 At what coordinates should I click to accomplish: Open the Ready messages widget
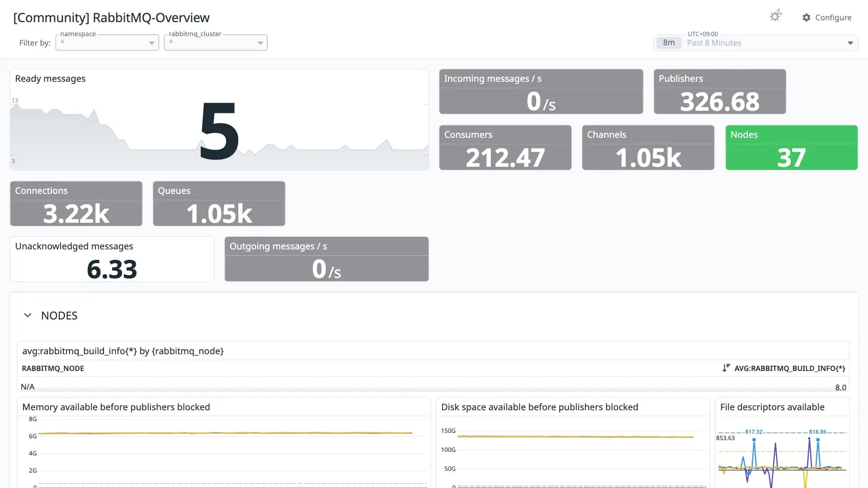point(219,120)
